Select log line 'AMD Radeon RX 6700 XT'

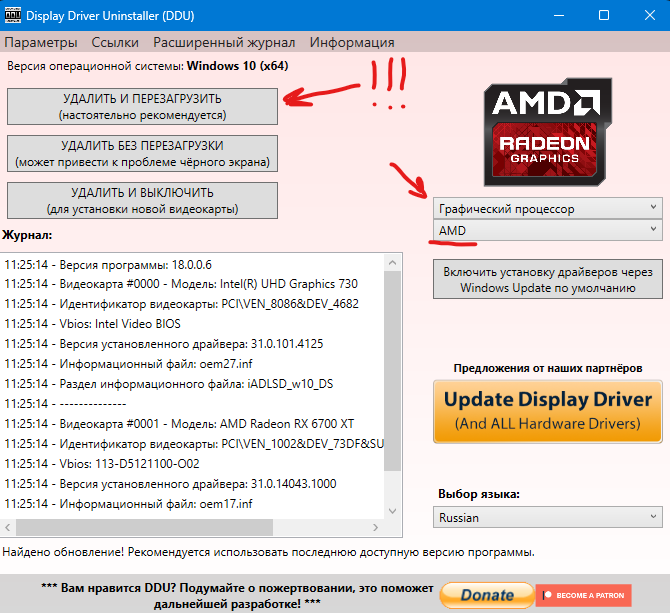tap(179, 424)
